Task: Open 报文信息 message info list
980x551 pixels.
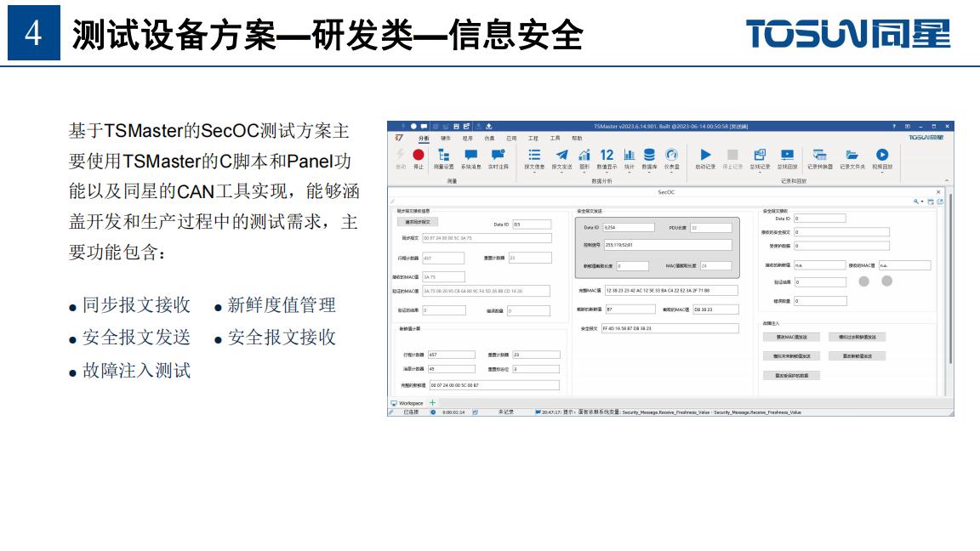Action: point(534,158)
